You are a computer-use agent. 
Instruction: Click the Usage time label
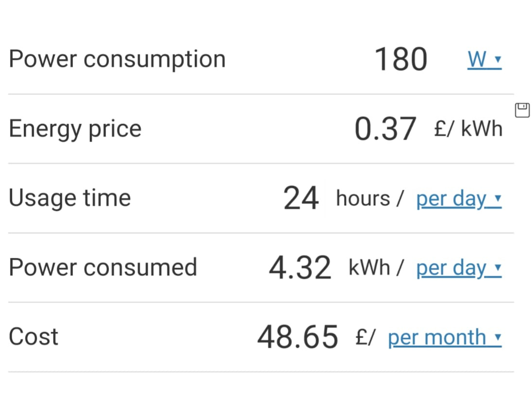(69, 198)
